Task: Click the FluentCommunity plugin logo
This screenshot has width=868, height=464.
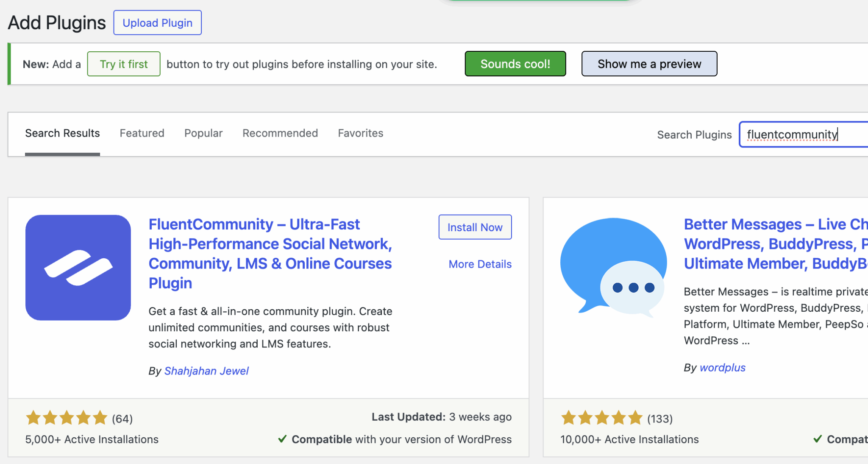Action: point(78,268)
